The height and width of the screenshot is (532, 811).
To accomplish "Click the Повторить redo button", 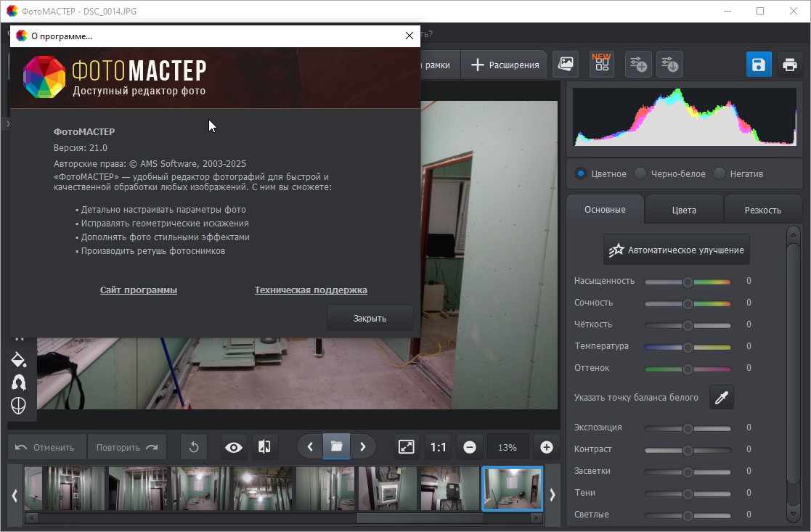I will tap(127, 447).
